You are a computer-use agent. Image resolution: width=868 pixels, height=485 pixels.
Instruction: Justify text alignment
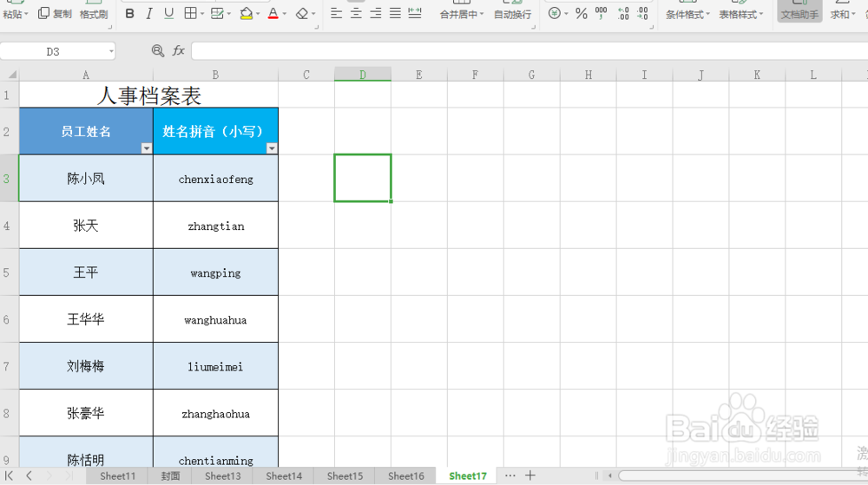point(395,13)
